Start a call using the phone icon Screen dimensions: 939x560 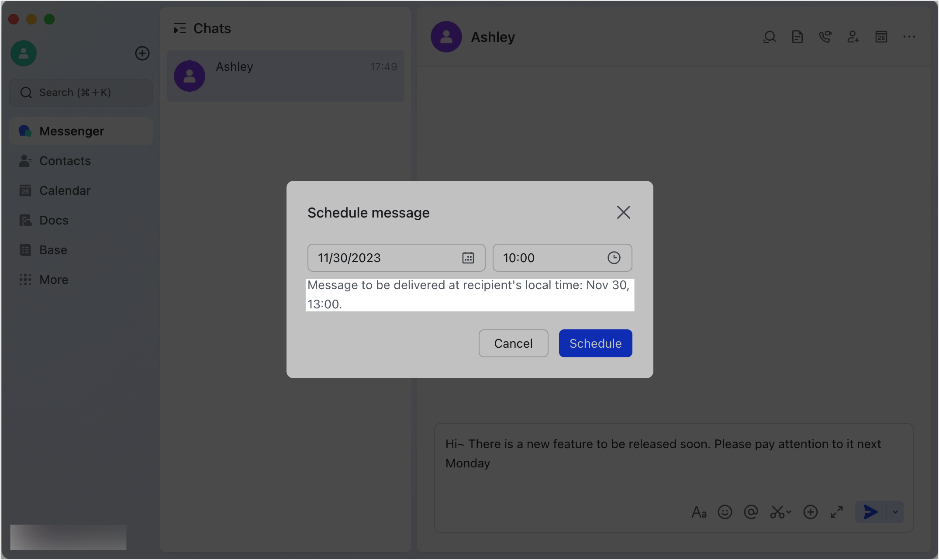(x=825, y=37)
